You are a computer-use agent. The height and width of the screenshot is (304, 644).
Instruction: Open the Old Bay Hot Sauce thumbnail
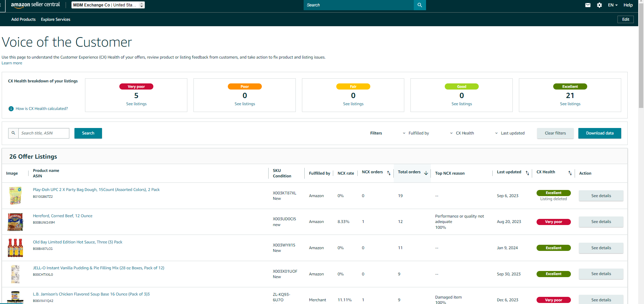point(15,248)
